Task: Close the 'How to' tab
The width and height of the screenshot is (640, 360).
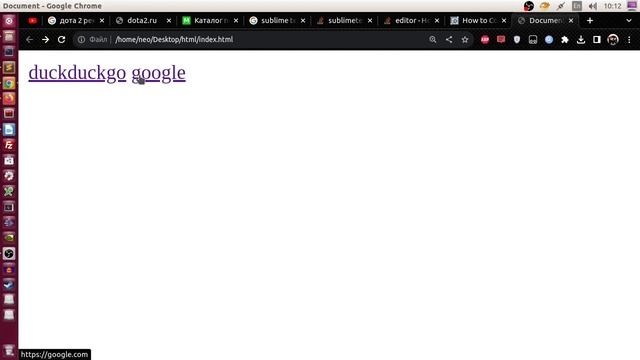Action: pyautogui.click(x=504, y=20)
